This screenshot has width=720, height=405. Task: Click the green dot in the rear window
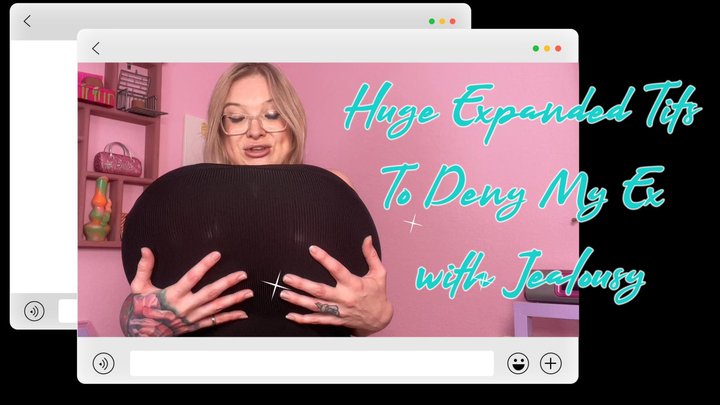pos(432,21)
